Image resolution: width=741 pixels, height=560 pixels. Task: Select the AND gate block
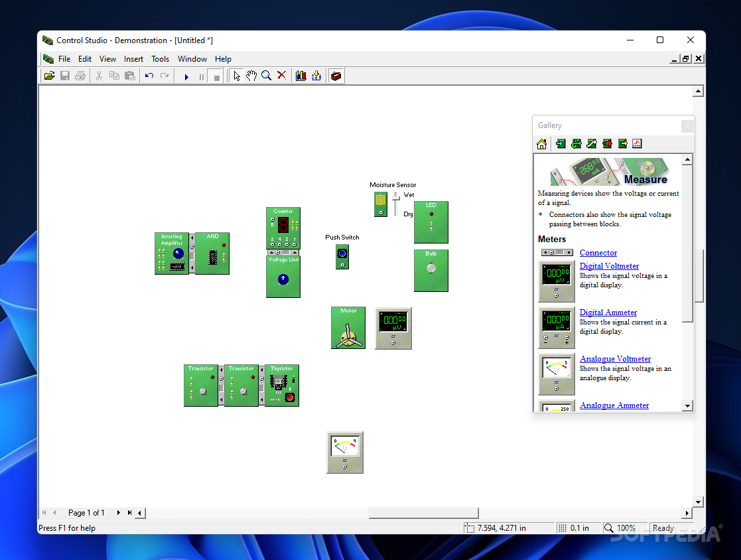click(x=212, y=253)
